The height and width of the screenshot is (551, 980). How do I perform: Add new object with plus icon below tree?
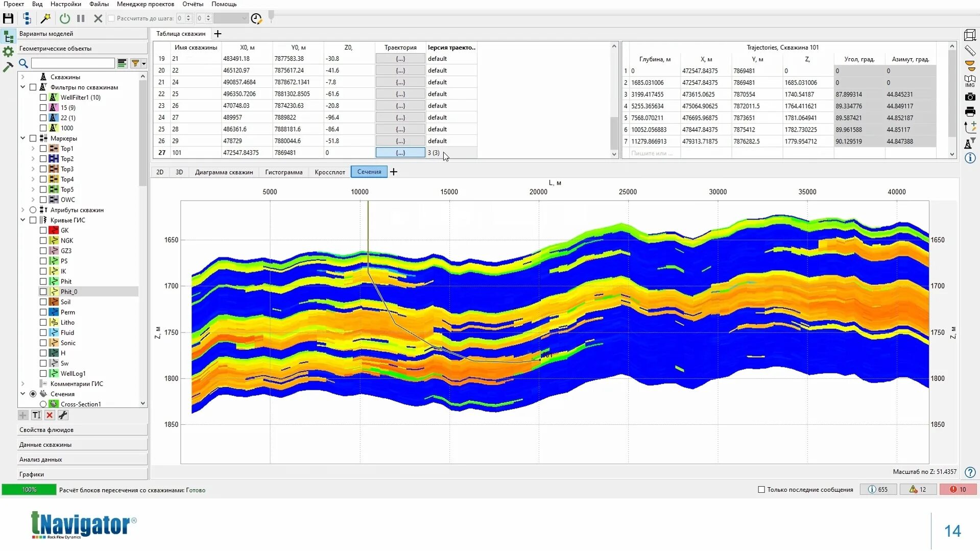(x=23, y=415)
